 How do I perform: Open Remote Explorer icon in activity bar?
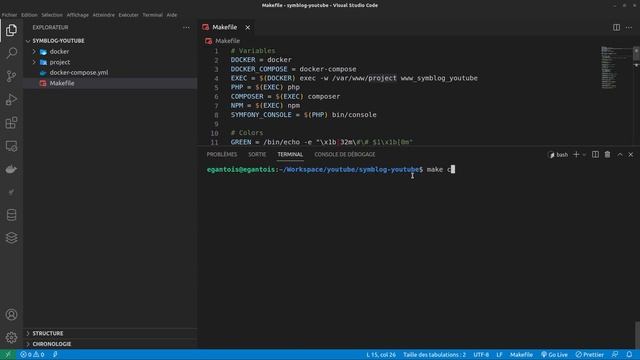coord(11,146)
